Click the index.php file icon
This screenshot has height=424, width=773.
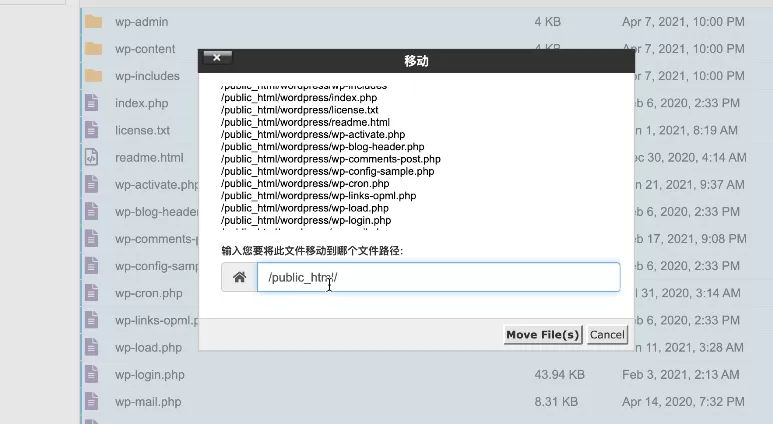[x=92, y=103]
